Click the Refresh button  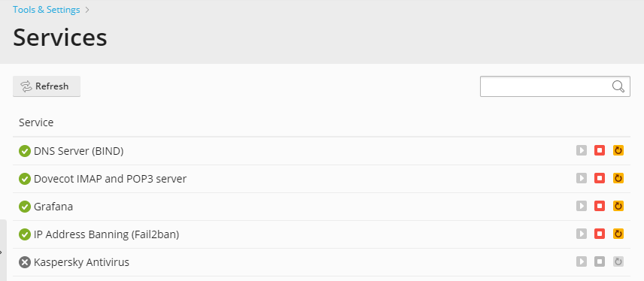[x=47, y=86]
